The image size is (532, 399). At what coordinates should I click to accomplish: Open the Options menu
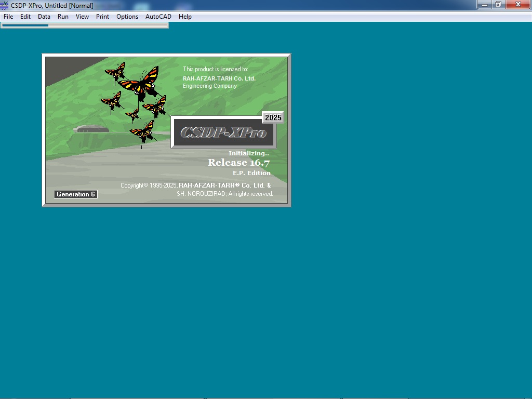[127, 16]
